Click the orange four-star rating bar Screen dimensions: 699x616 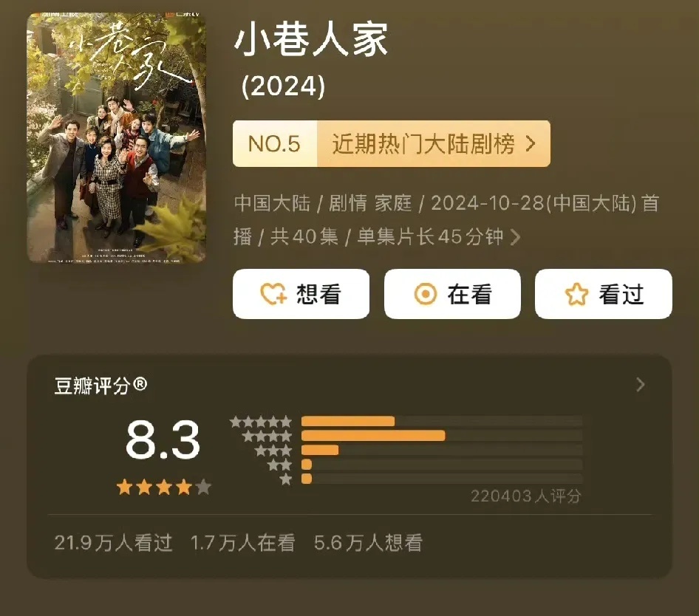pos(373,436)
